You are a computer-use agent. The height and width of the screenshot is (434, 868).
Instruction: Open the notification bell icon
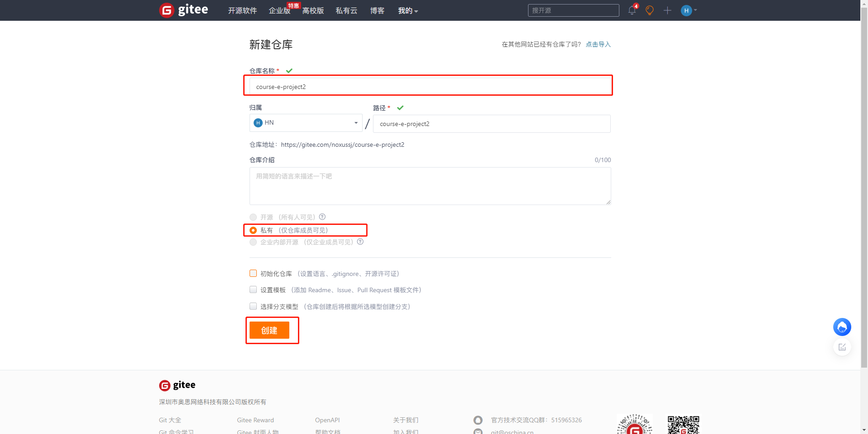point(632,10)
